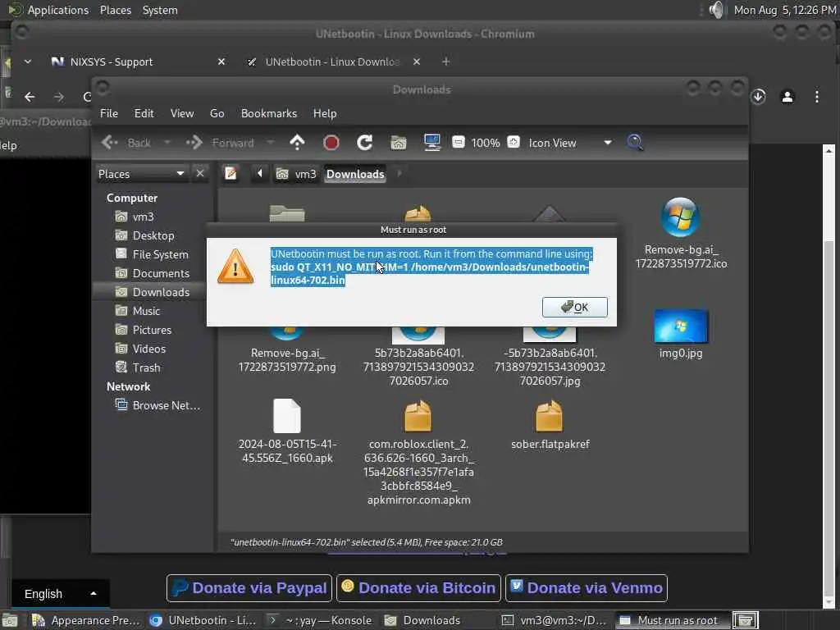This screenshot has height=630, width=840.
Task: Open the English language dropdown
Action: tap(60, 594)
